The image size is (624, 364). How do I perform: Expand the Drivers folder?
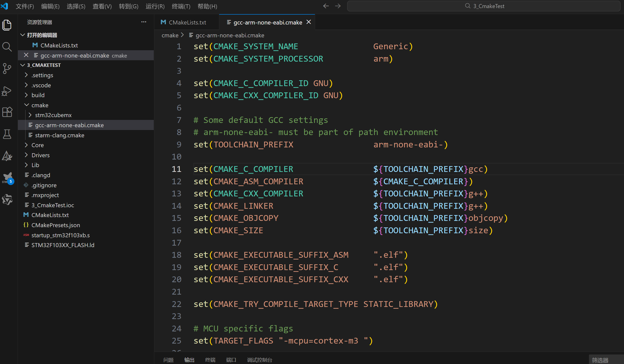(x=26, y=155)
